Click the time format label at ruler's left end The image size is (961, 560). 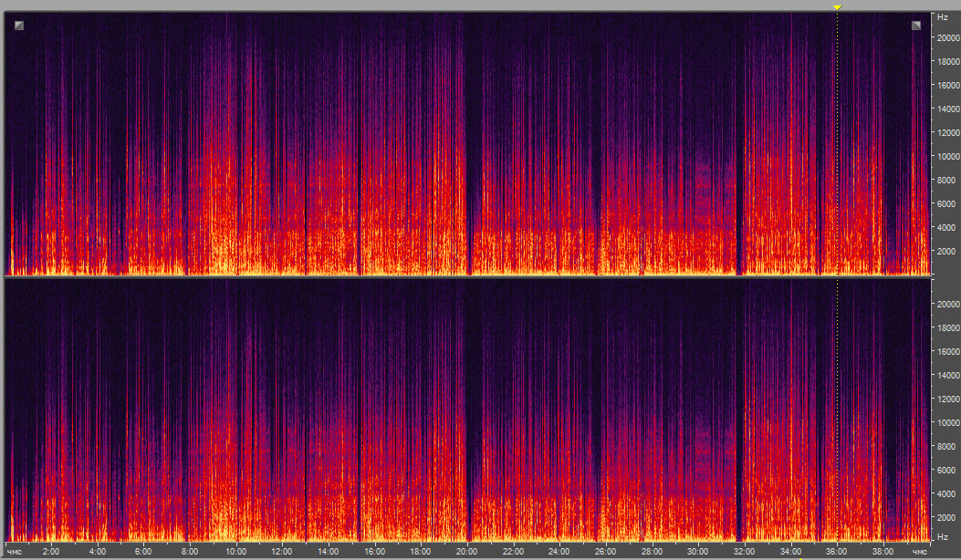click(15, 552)
